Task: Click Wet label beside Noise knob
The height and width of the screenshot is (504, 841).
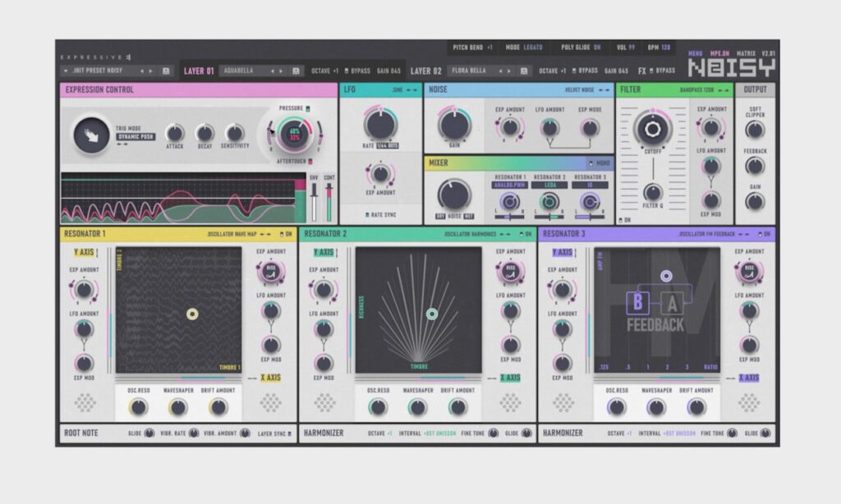Action: pyautogui.click(x=468, y=216)
